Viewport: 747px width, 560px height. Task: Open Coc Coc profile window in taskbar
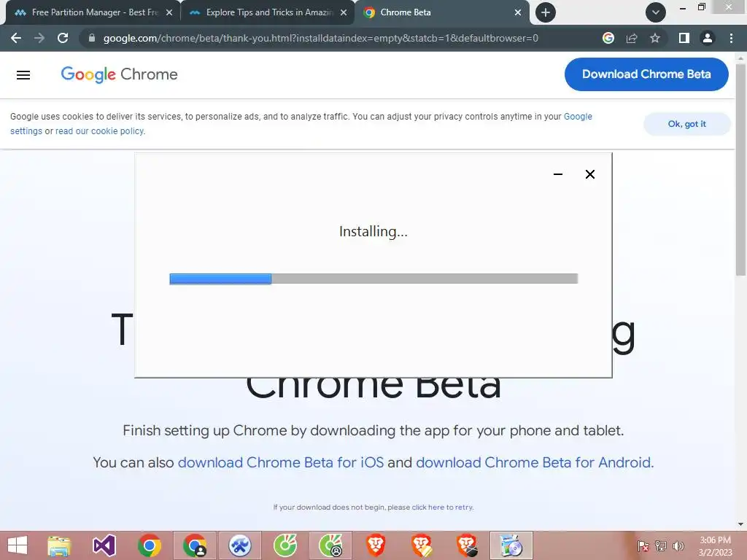[330, 545]
